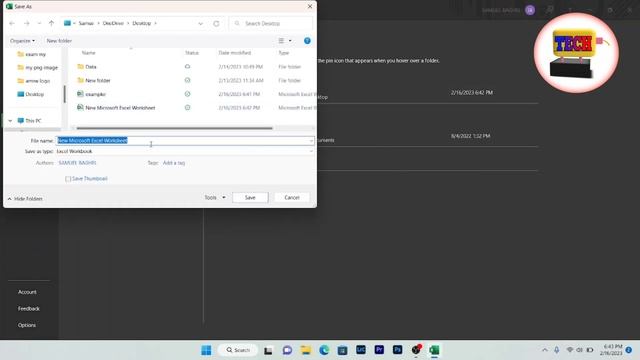Click the Cancel button

coord(292,198)
